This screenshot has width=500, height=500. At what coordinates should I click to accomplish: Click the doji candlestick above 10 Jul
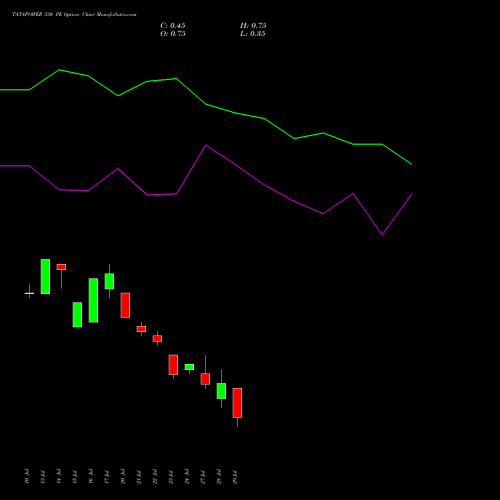(x=29, y=293)
